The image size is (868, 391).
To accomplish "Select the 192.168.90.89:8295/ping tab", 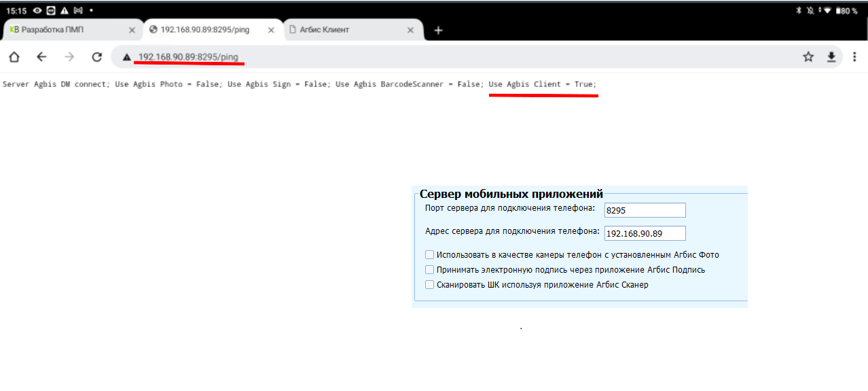I will tap(211, 30).
